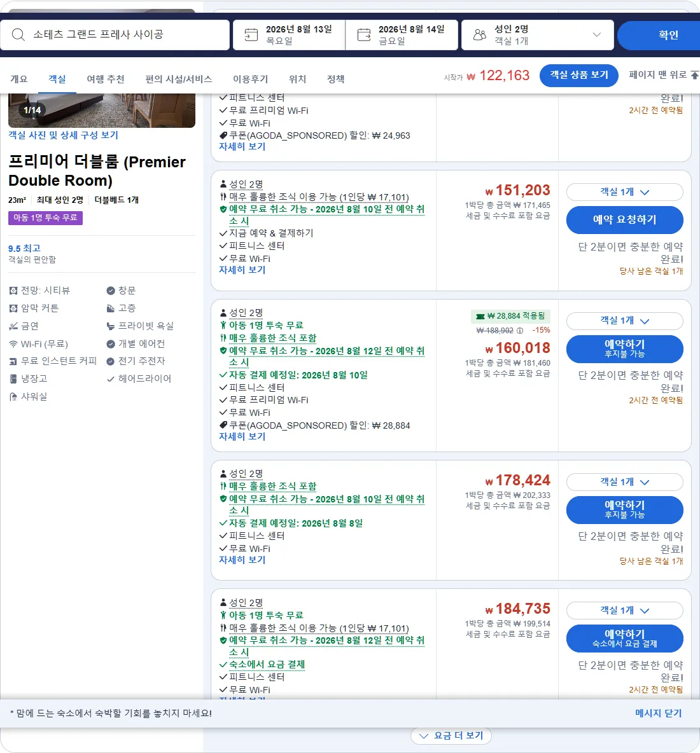The image size is (700, 753).
Task: Open the 개요 tab
Action: (19, 79)
